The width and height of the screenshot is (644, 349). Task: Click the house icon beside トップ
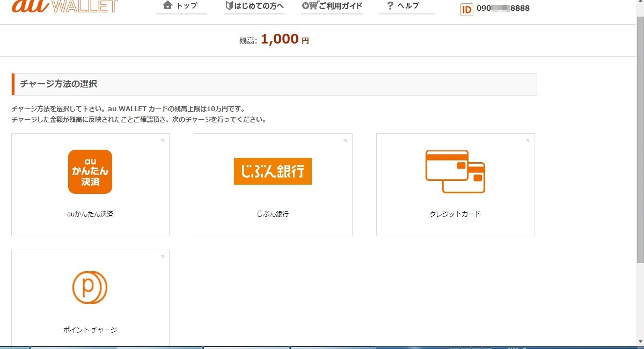click(168, 5)
